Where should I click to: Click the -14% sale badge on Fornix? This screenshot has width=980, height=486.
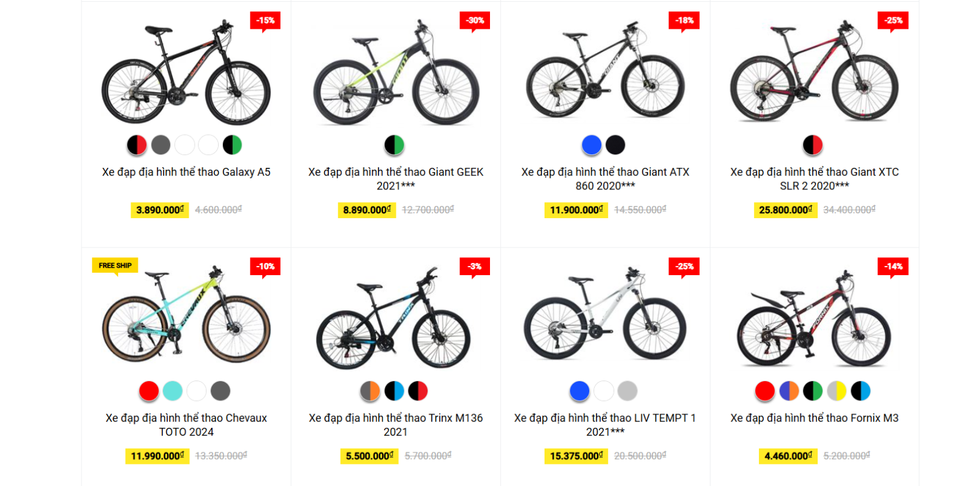click(x=893, y=266)
